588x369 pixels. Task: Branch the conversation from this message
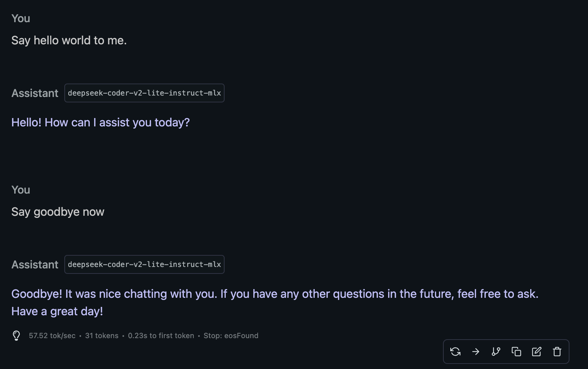click(x=496, y=352)
